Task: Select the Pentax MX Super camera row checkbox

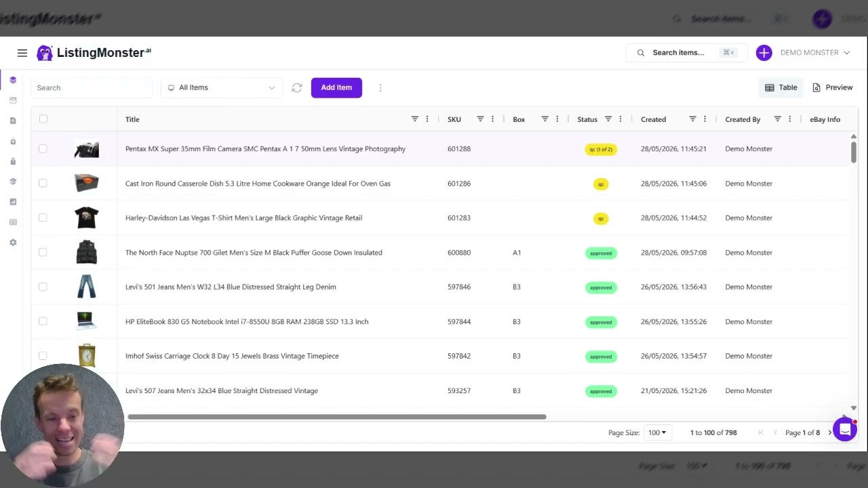Action: pos(43,149)
